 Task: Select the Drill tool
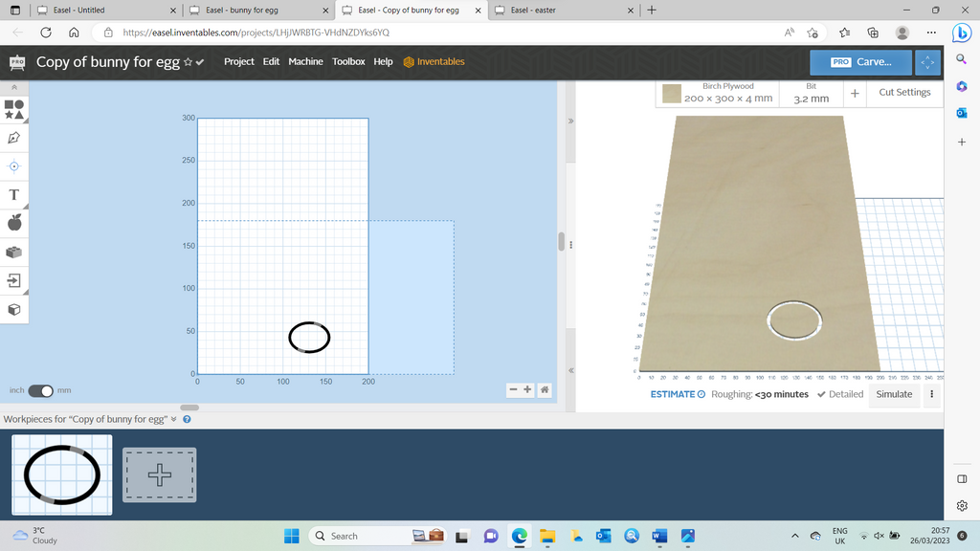[14, 165]
